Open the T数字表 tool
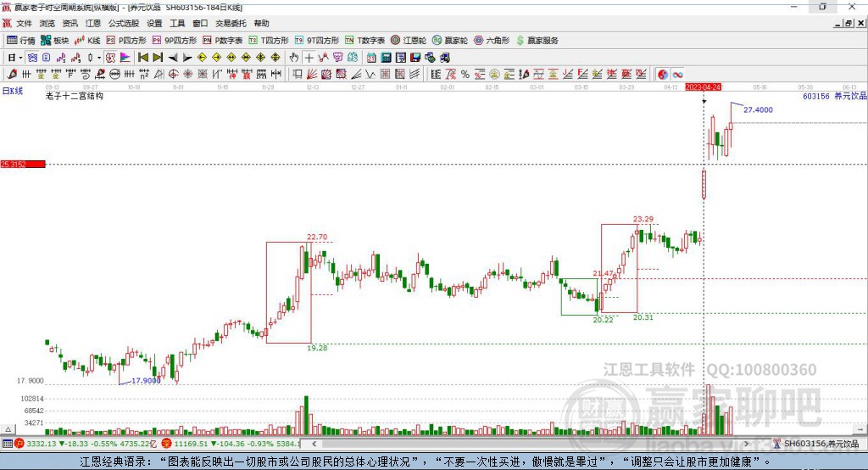Screen dimensions: 868x470 (x=364, y=41)
